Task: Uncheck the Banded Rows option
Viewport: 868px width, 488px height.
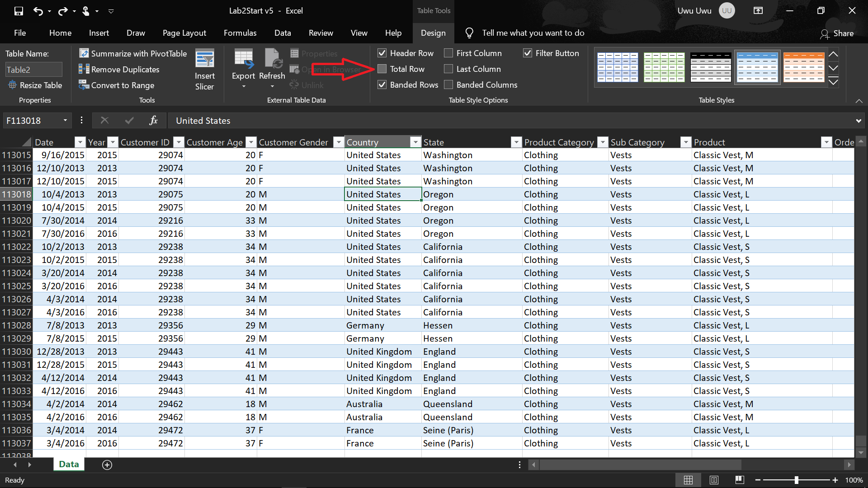Action: [382, 84]
